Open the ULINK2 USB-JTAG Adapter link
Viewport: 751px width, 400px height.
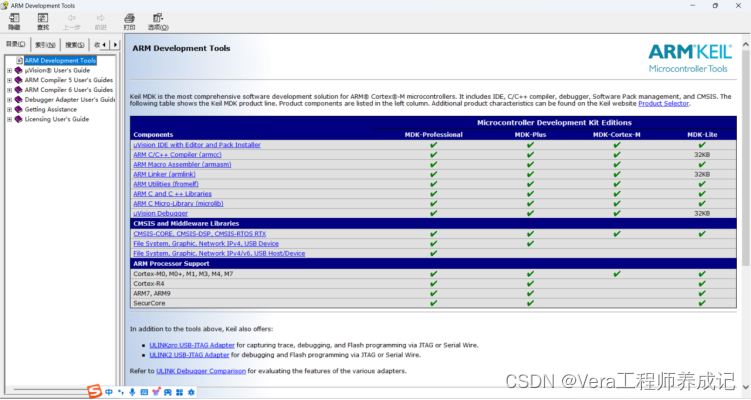click(189, 355)
